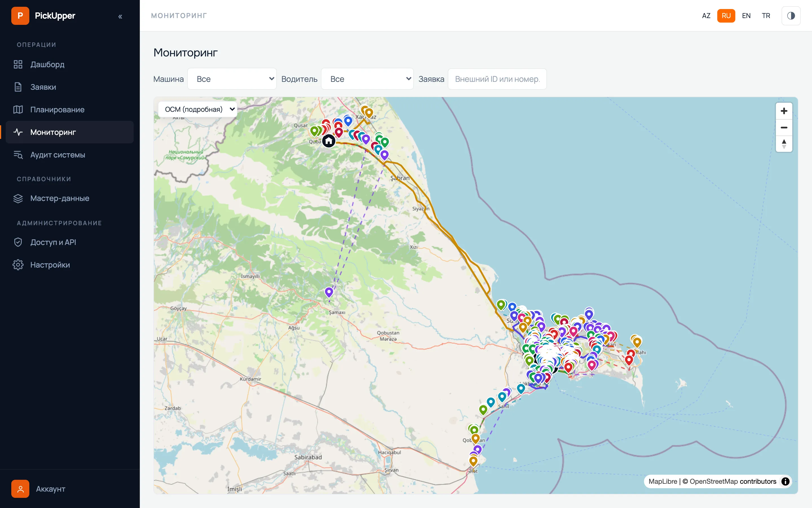
Task: Zoom out the map with minus button
Action: pos(784,127)
